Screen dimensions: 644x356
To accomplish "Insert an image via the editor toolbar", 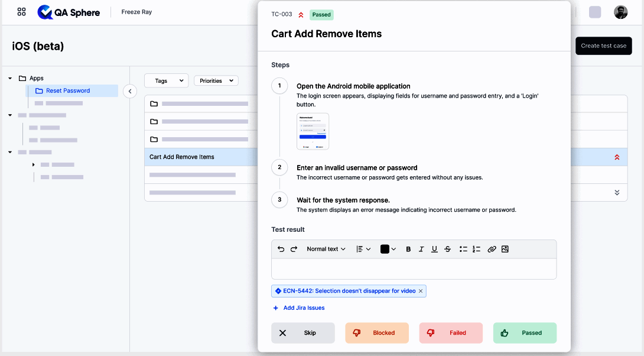I will [x=505, y=249].
